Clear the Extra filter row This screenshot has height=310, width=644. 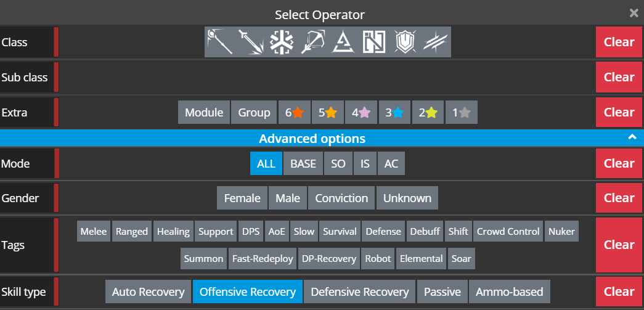[x=619, y=112]
